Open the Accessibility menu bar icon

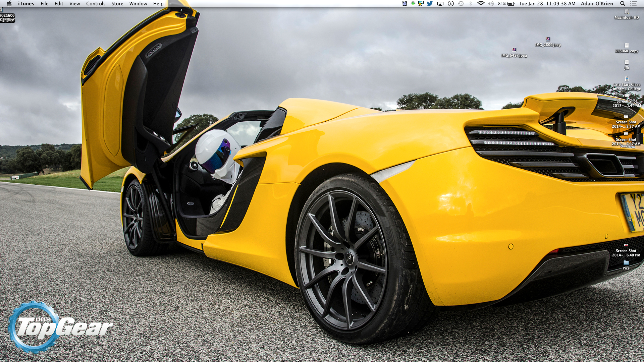(451, 3)
